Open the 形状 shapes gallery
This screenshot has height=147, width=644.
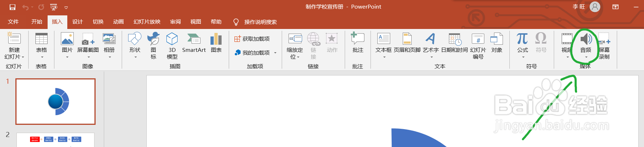tap(135, 45)
